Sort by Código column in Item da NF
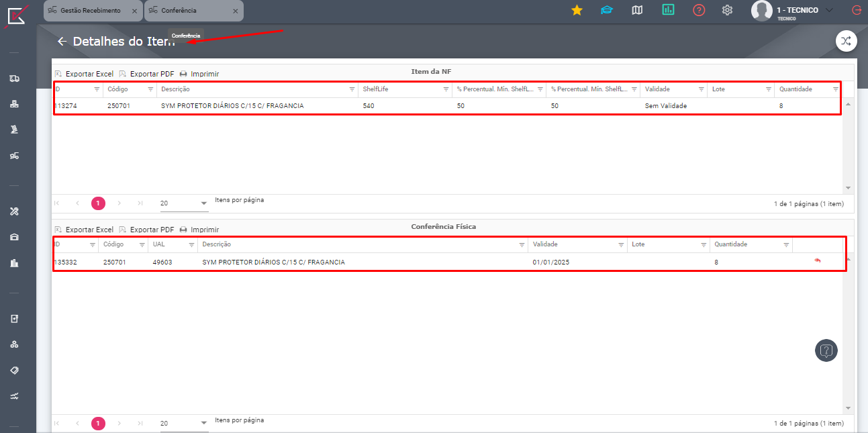 117,89
